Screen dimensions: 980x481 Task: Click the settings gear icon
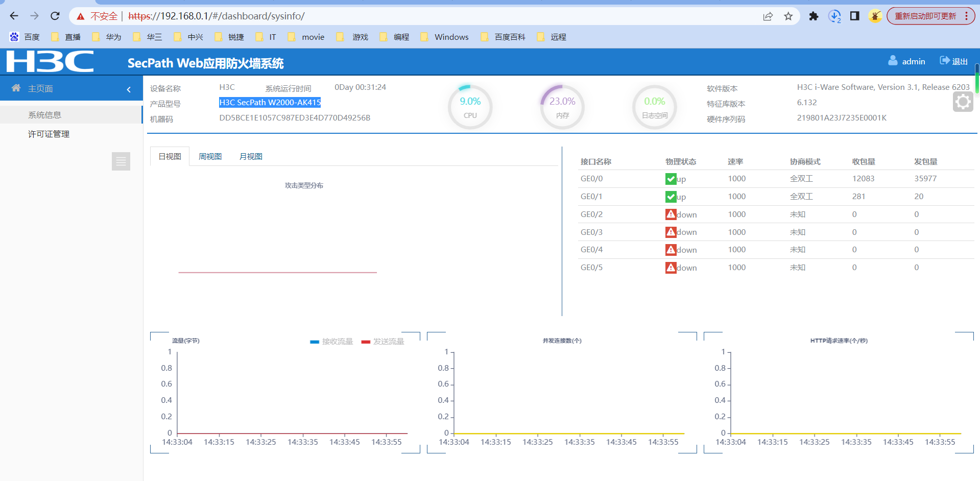tap(963, 102)
